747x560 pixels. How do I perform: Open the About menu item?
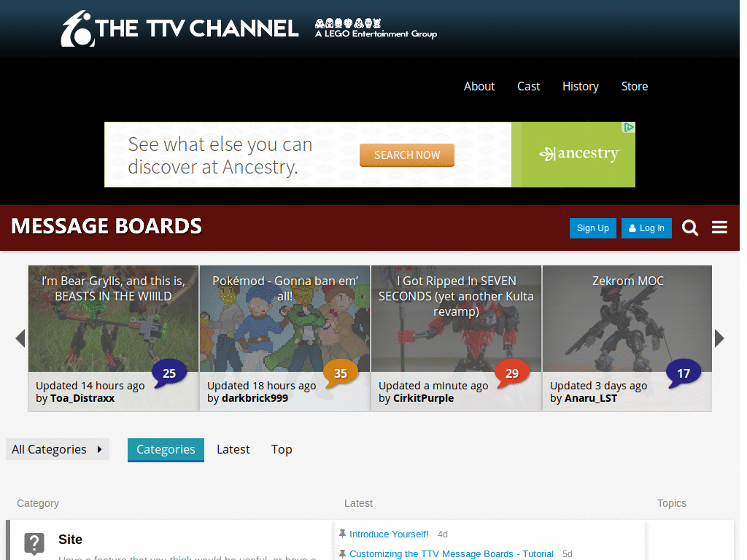pyautogui.click(x=479, y=86)
